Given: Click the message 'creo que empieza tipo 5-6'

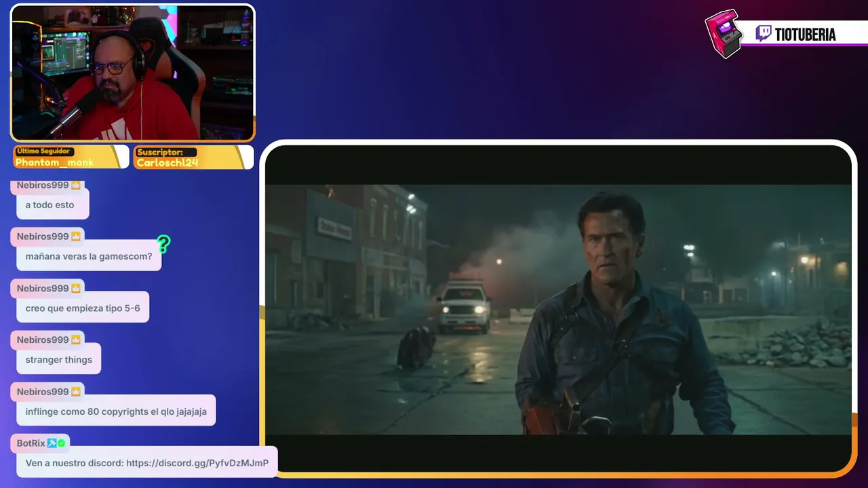Looking at the screenshot, I should [x=83, y=308].
